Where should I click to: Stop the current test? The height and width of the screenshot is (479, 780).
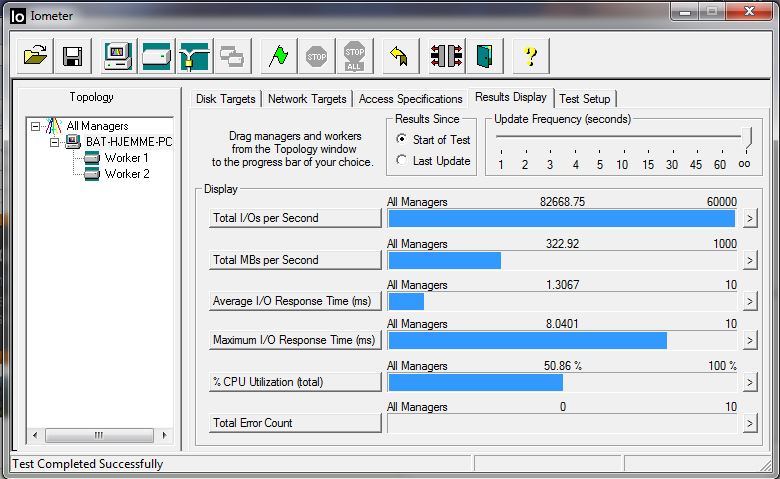point(316,56)
